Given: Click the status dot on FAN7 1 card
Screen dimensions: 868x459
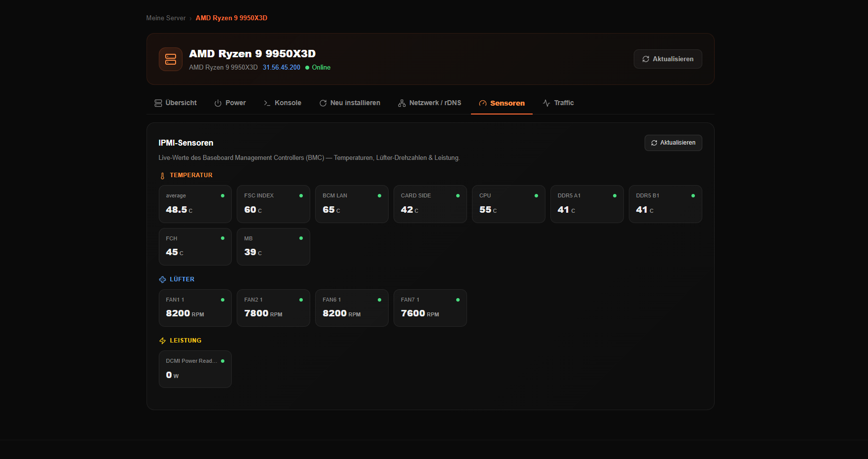Looking at the screenshot, I should tap(458, 300).
